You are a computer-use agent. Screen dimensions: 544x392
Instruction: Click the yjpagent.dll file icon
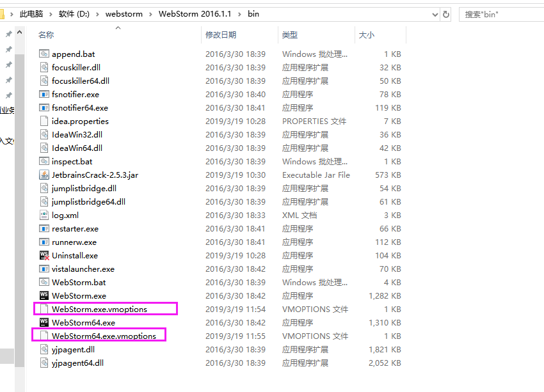44,349
